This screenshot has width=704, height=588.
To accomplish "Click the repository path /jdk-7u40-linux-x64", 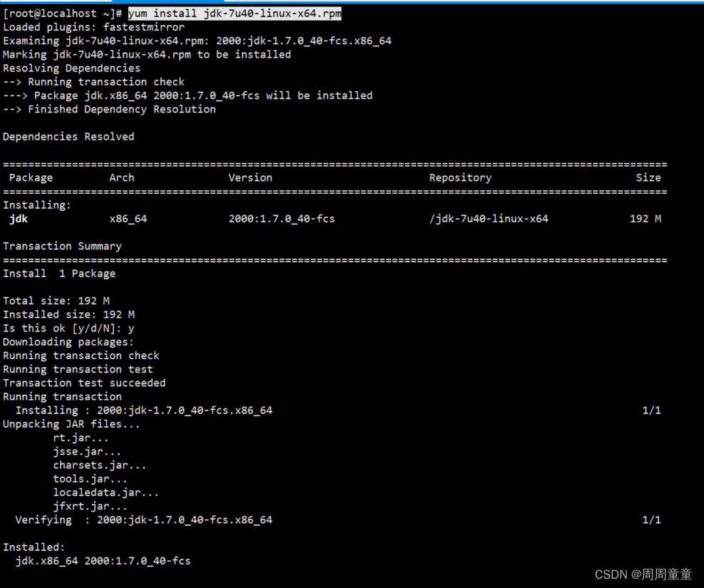I will tap(489, 218).
